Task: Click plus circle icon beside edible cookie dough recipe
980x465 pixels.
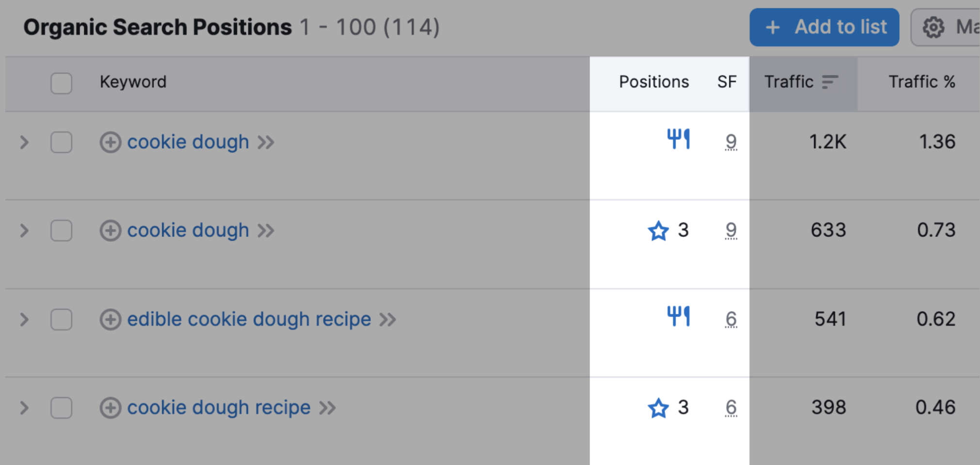Action: (x=111, y=319)
